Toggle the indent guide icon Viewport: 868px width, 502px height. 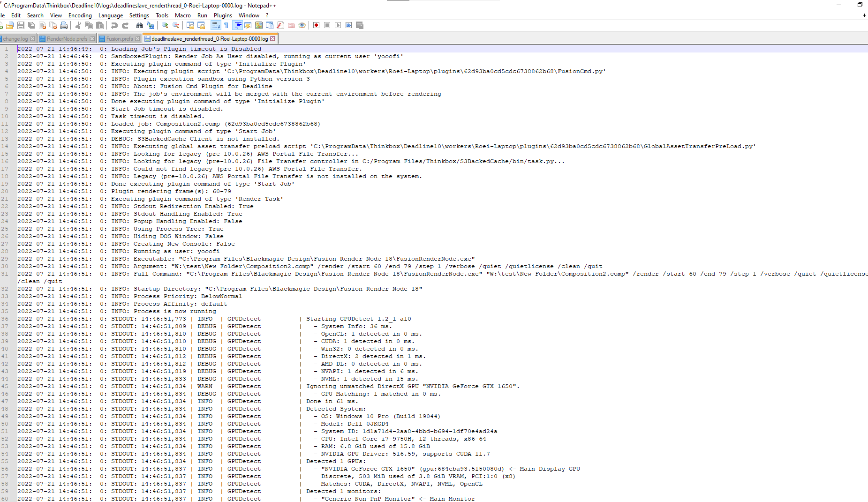pyautogui.click(x=238, y=25)
